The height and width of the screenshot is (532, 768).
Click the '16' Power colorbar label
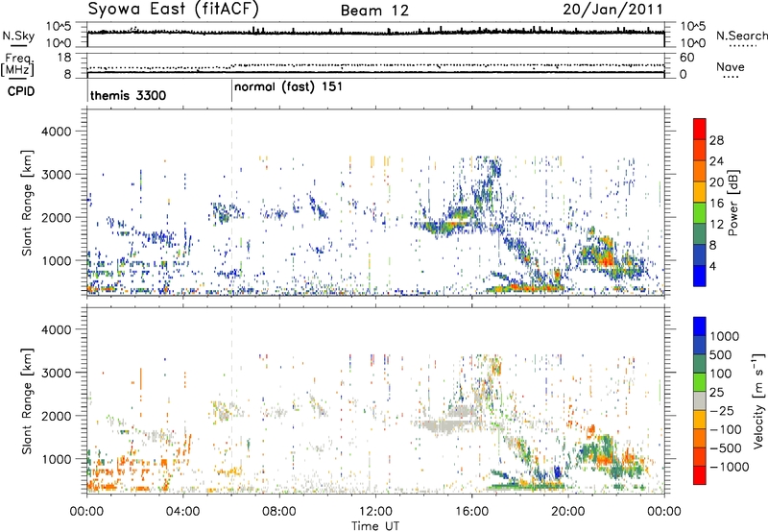tap(716, 204)
